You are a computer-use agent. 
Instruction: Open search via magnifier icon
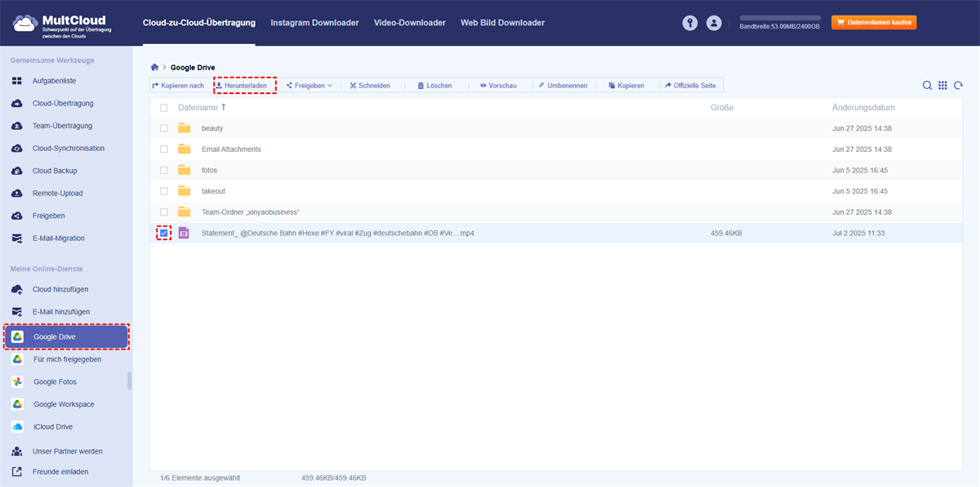pos(928,85)
